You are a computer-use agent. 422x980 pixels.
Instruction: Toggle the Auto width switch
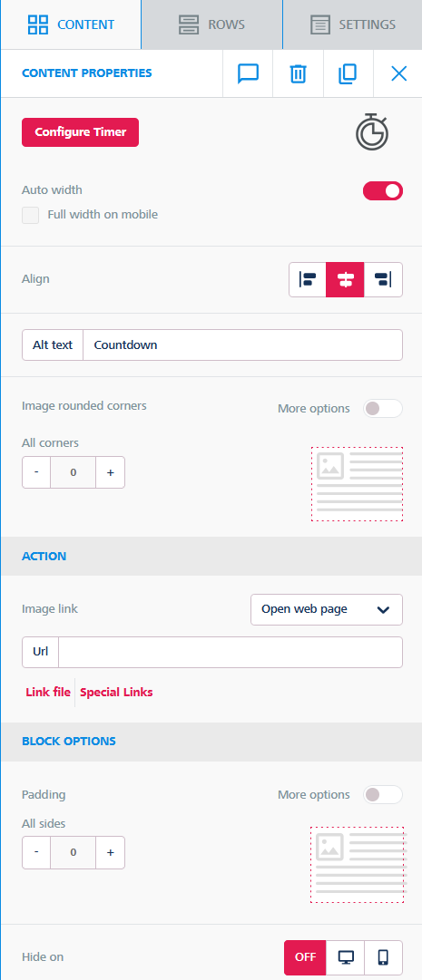coord(383,191)
